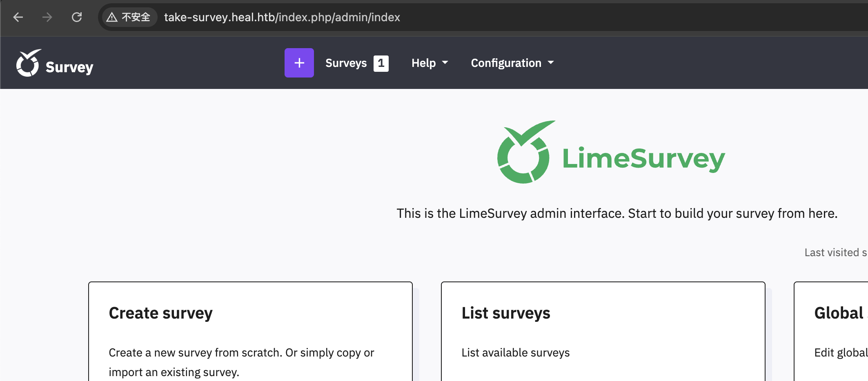Screen dimensions: 868x381
Task: Click the Last visited survey link
Action: [x=835, y=252]
